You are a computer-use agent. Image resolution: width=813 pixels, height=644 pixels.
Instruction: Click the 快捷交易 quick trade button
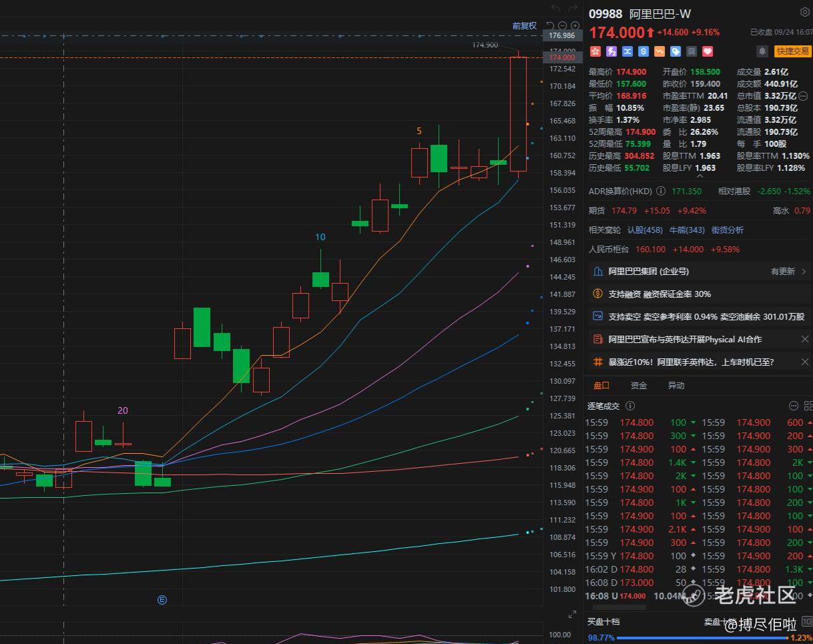pyautogui.click(x=792, y=51)
